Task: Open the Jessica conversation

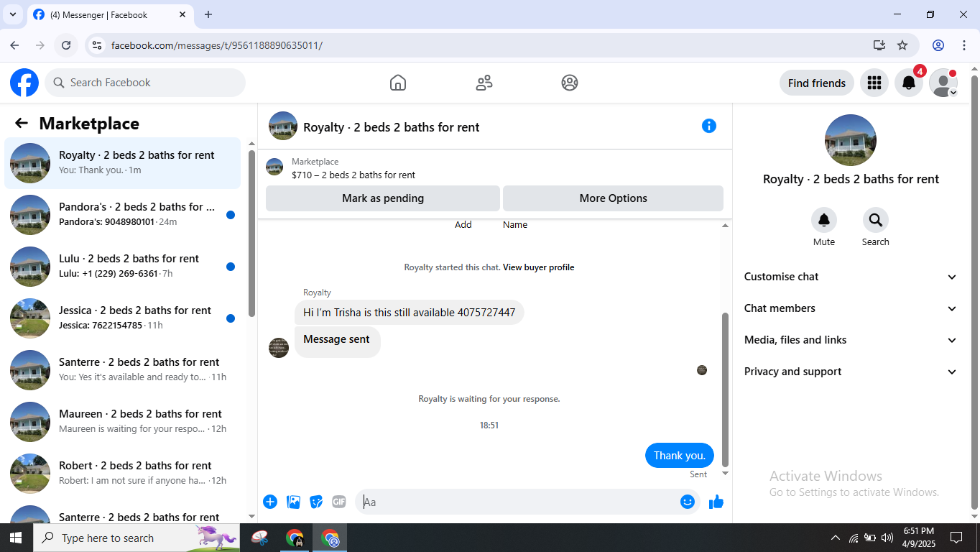Action: pos(123,318)
